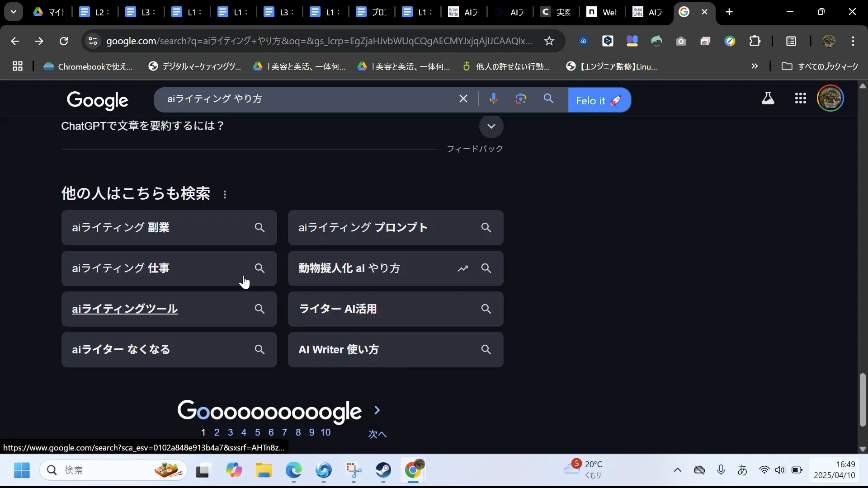Go to results page 2
The height and width of the screenshot is (488, 868).
pyautogui.click(x=217, y=432)
